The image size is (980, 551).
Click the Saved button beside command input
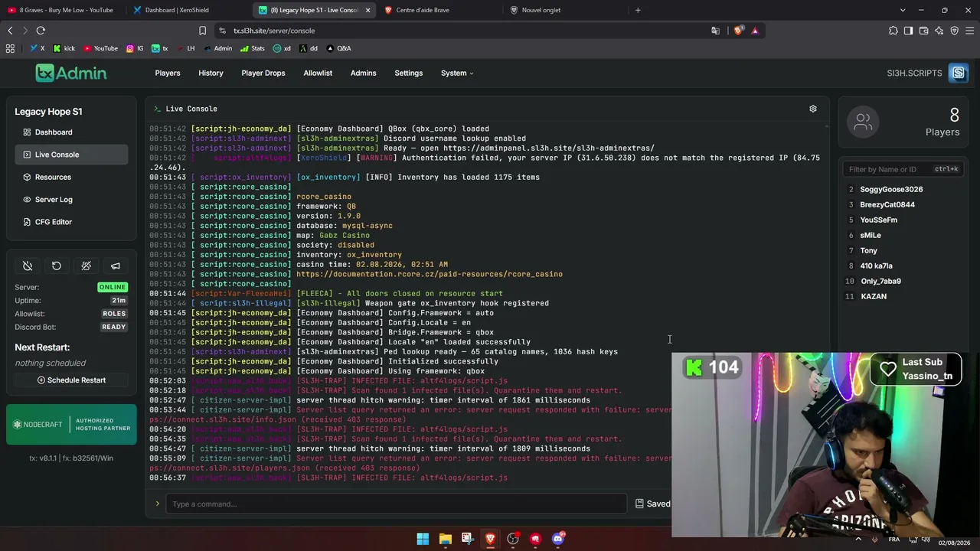pyautogui.click(x=653, y=504)
